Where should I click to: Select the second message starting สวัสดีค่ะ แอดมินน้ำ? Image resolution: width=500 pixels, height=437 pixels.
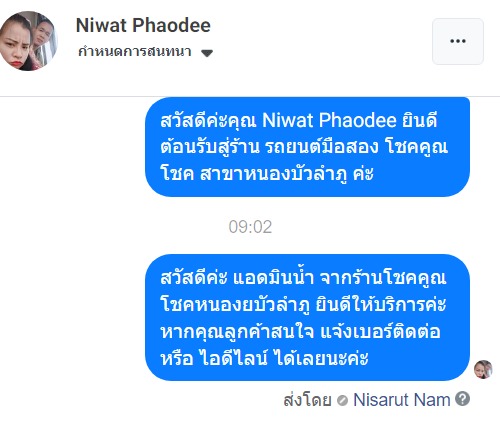(x=307, y=317)
